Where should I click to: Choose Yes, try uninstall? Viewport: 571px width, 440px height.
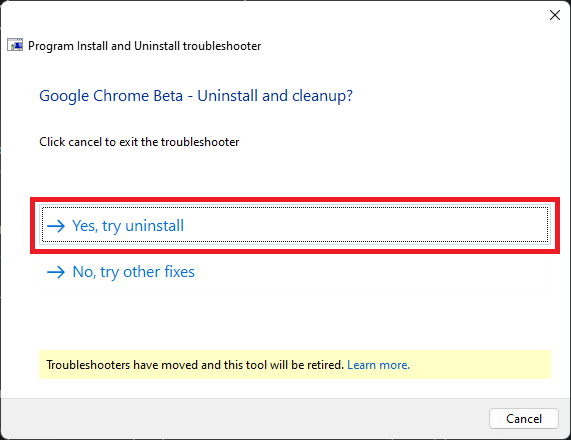click(295, 224)
